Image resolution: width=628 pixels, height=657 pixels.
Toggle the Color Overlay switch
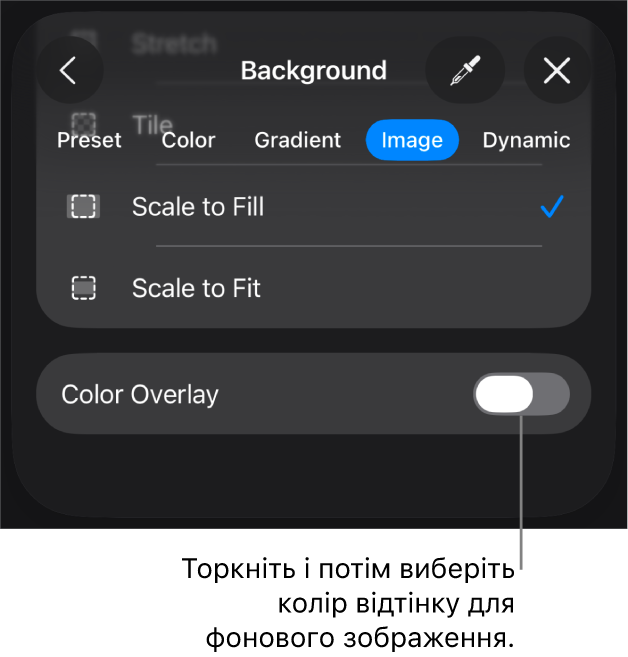[x=521, y=395]
